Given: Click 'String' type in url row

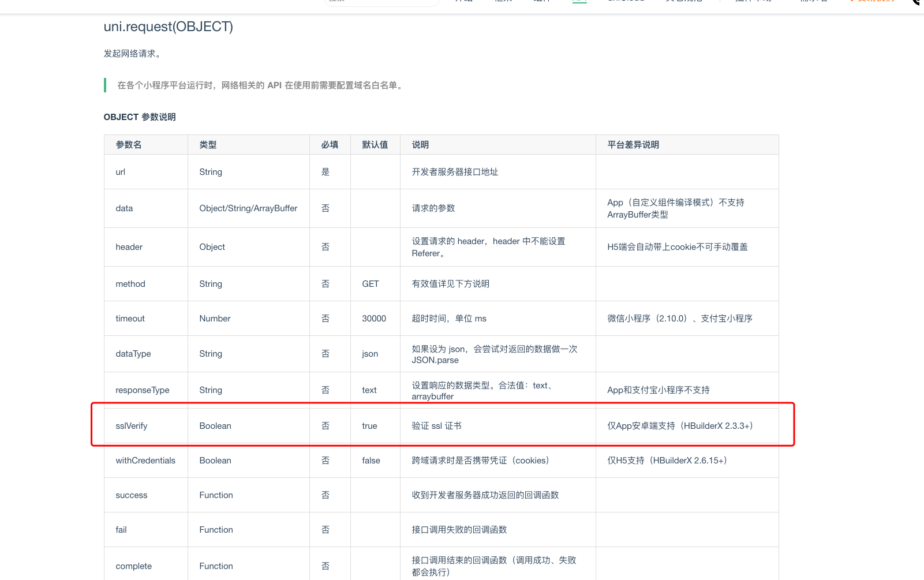Looking at the screenshot, I should click(211, 172).
